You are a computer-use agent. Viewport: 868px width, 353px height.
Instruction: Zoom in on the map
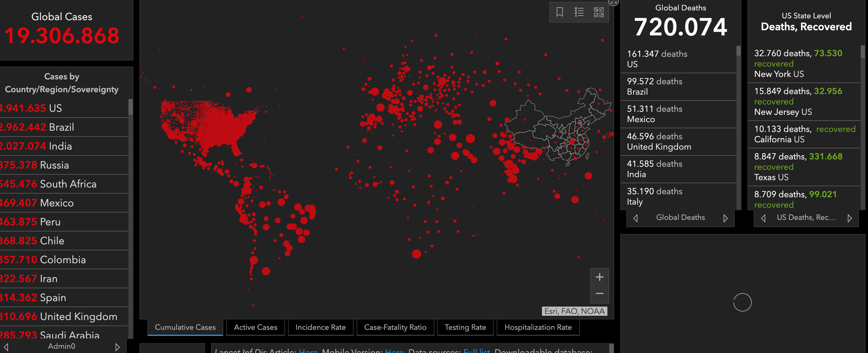tap(599, 277)
